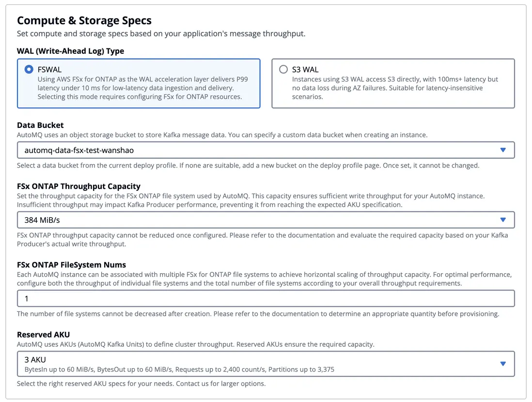
Task: Select the FSWAL radio button
Action: tap(29, 69)
